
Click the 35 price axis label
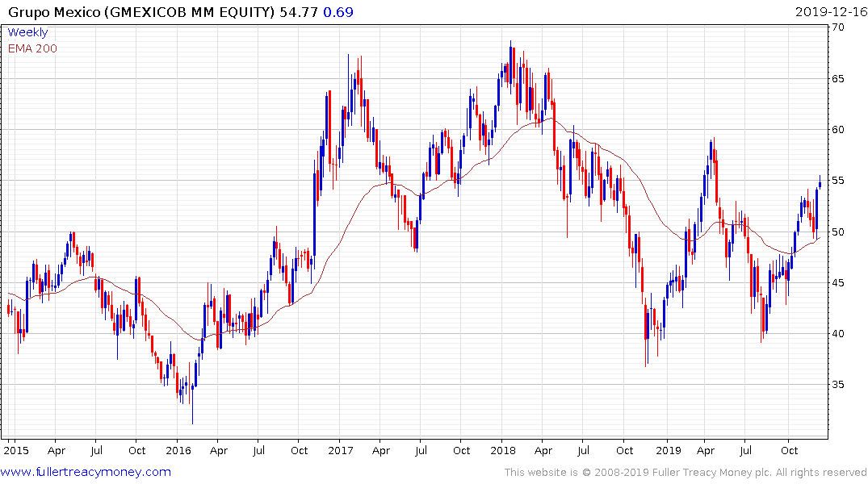[x=838, y=385]
